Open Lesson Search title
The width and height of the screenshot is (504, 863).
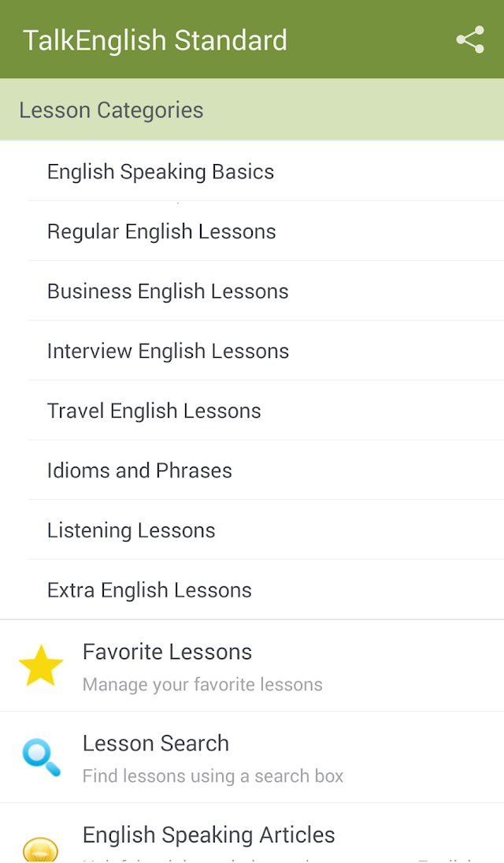click(156, 743)
